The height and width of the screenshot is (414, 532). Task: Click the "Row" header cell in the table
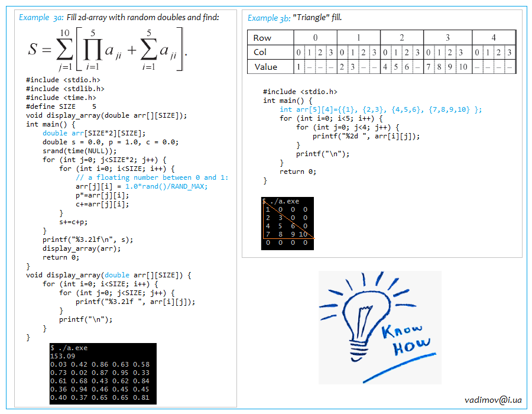[x=270, y=38]
